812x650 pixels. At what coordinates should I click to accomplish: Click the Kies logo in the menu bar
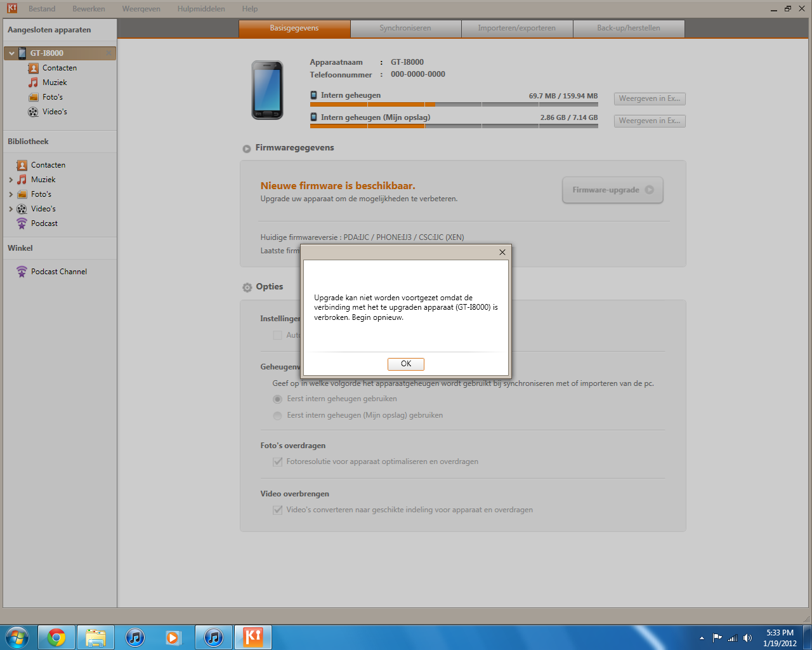[12, 8]
